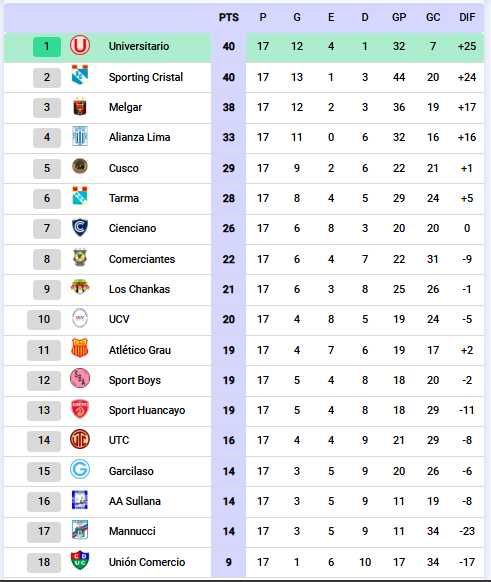Select the Cienciano shield logo

80,227
